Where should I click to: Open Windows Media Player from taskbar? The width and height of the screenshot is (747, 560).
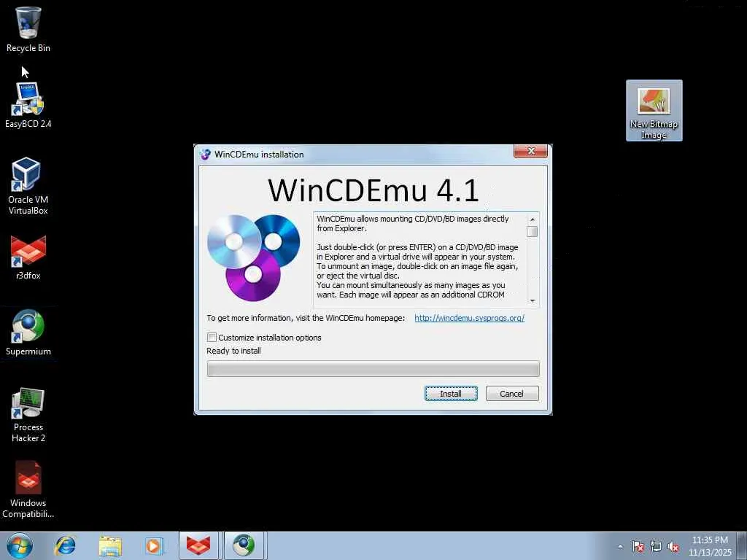point(154,545)
